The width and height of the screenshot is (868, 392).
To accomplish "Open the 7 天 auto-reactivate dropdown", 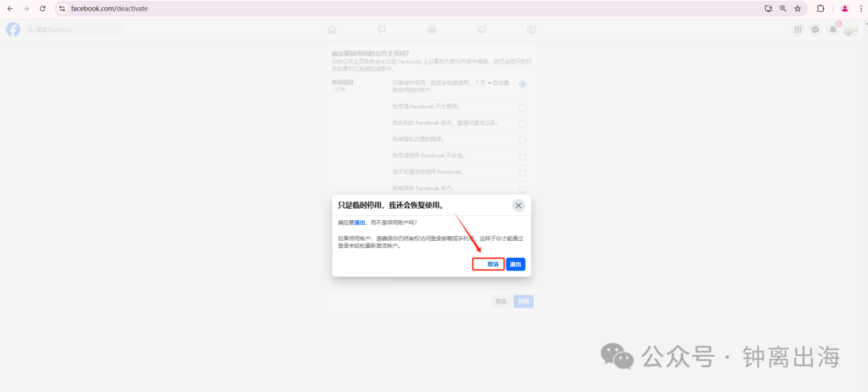I will (x=483, y=83).
